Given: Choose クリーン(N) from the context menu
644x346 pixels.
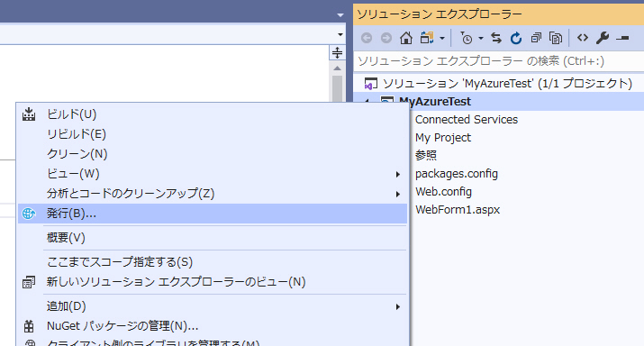Looking at the screenshot, I should (213, 154).
